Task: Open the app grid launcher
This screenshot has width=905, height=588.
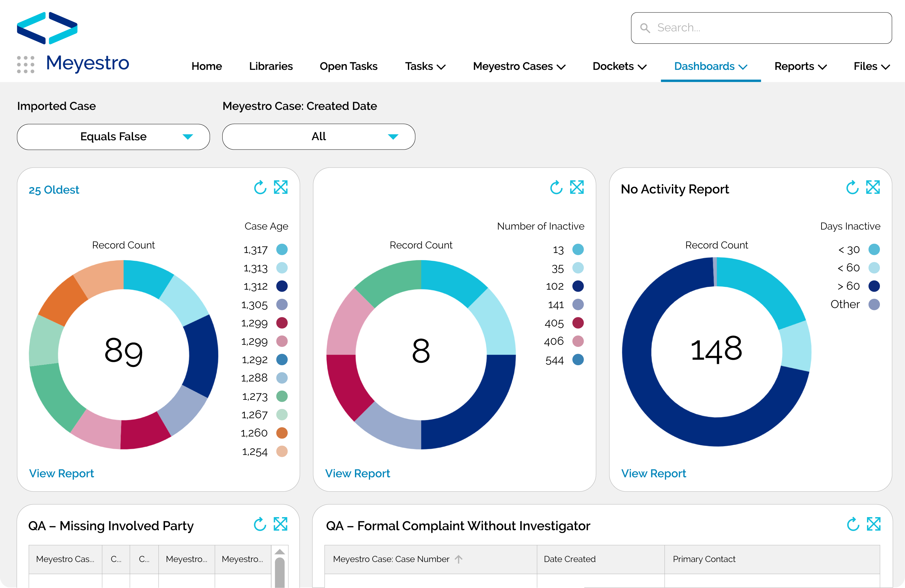Action: pyautogui.click(x=25, y=65)
